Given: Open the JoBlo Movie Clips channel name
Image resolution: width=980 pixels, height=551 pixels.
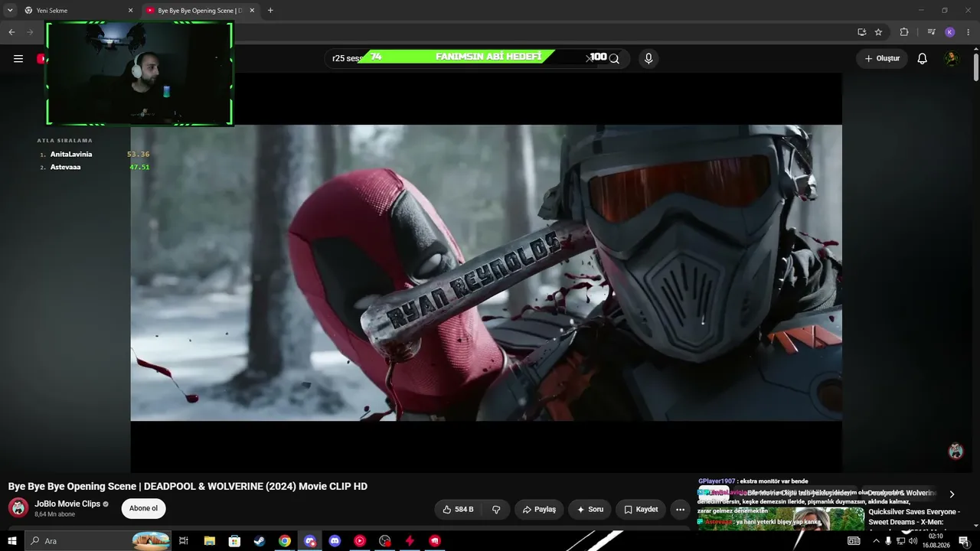Looking at the screenshot, I should pos(67,504).
